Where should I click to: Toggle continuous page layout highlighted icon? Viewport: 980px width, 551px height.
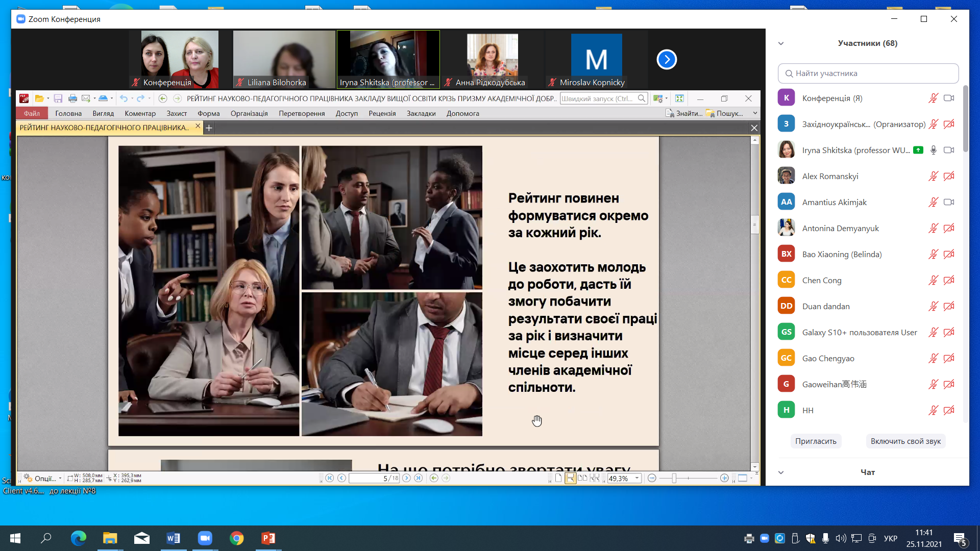point(570,478)
